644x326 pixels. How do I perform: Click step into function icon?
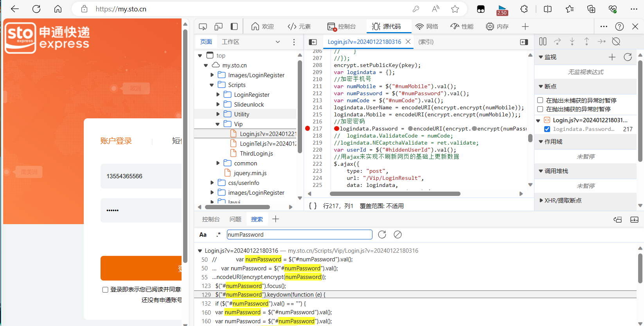pos(572,42)
